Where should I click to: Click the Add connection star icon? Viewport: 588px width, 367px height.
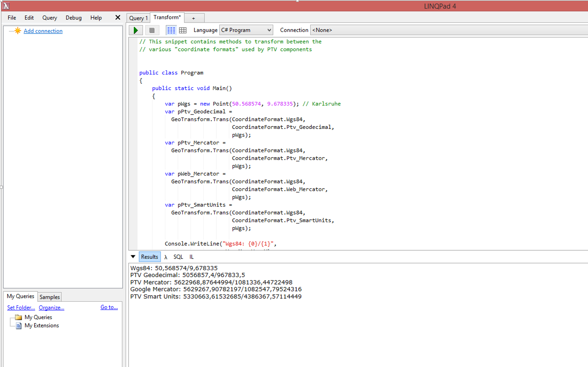(x=18, y=31)
